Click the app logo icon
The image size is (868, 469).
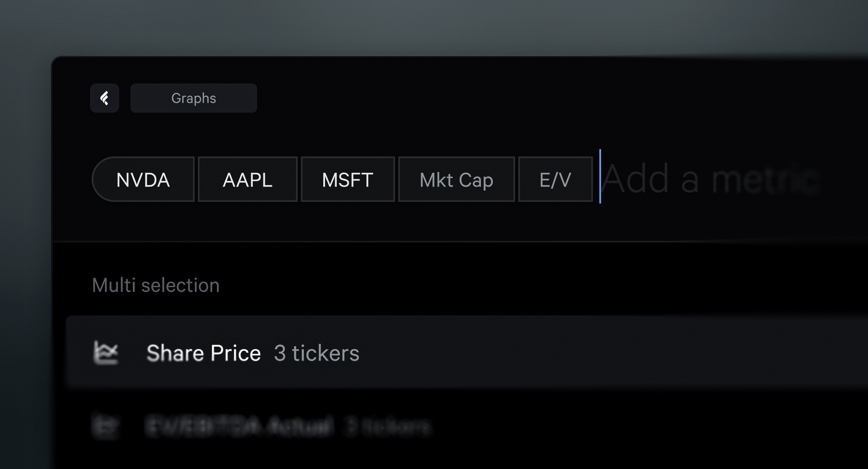pos(104,98)
